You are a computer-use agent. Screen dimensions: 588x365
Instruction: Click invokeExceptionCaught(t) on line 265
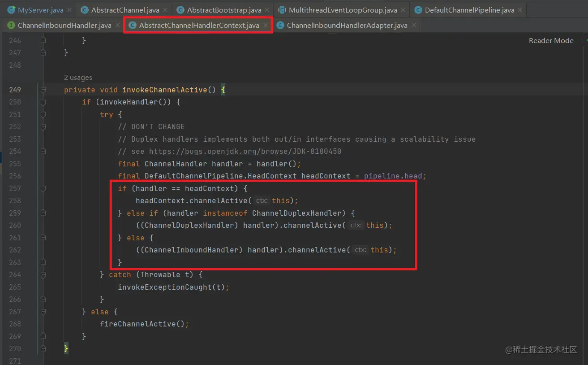[x=172, y=287]
